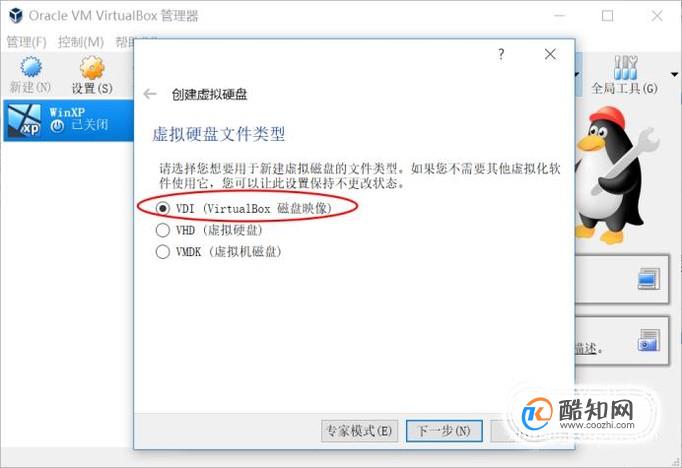Expand the arrow next to Global Tools
The image size is (682, 468).
(x=675, y=75)
